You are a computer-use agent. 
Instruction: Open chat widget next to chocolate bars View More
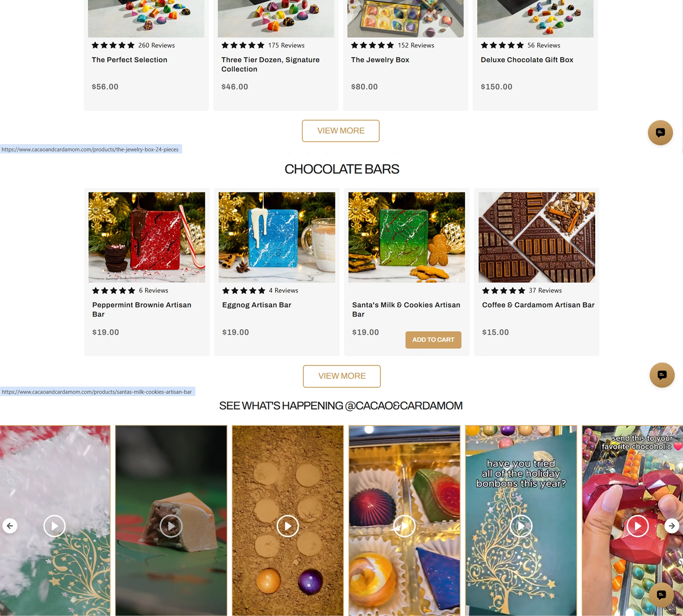(x=662, y=375)
